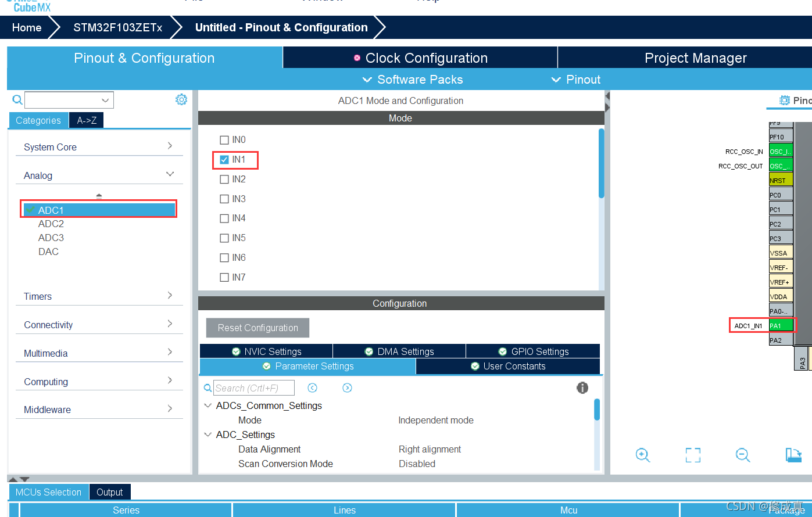Enable ADC1 channel IN6 checkbox
The image size is (812, 517).
click(x=224, y=258)
